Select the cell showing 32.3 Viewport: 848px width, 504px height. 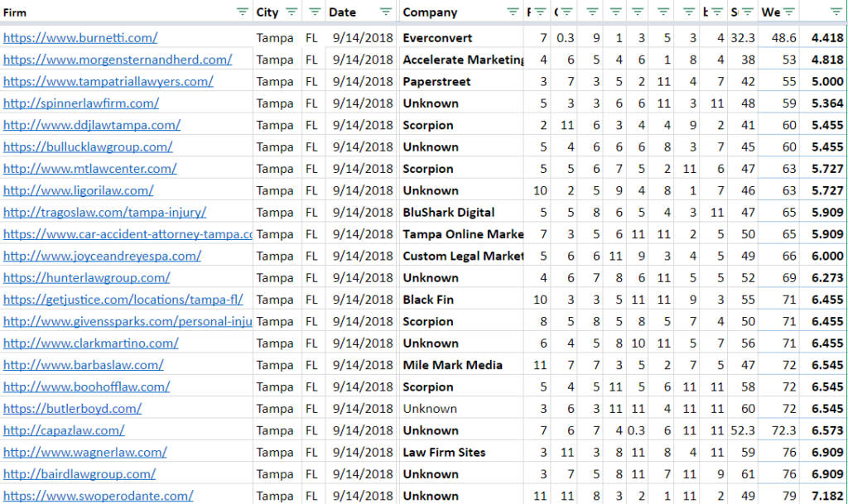click(x=743, y=38)
